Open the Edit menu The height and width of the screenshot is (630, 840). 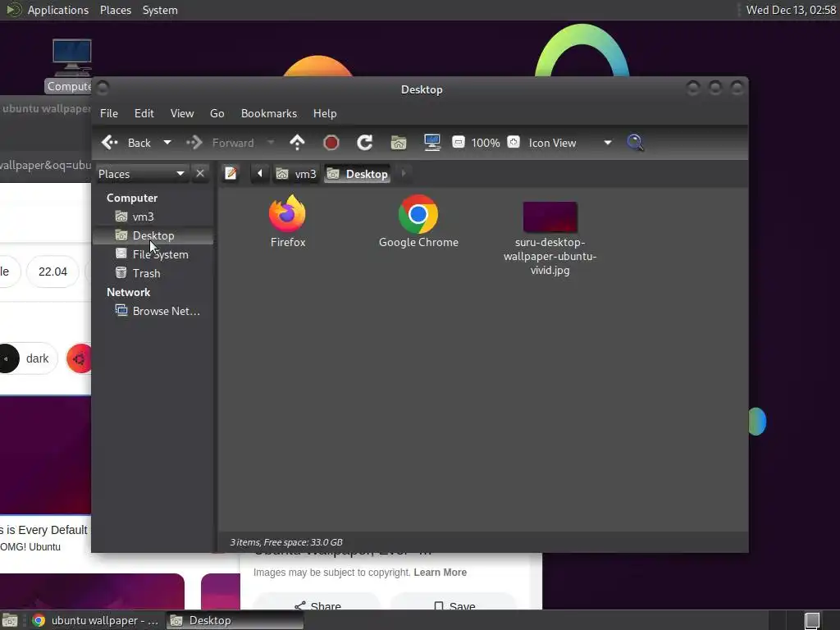144,113
